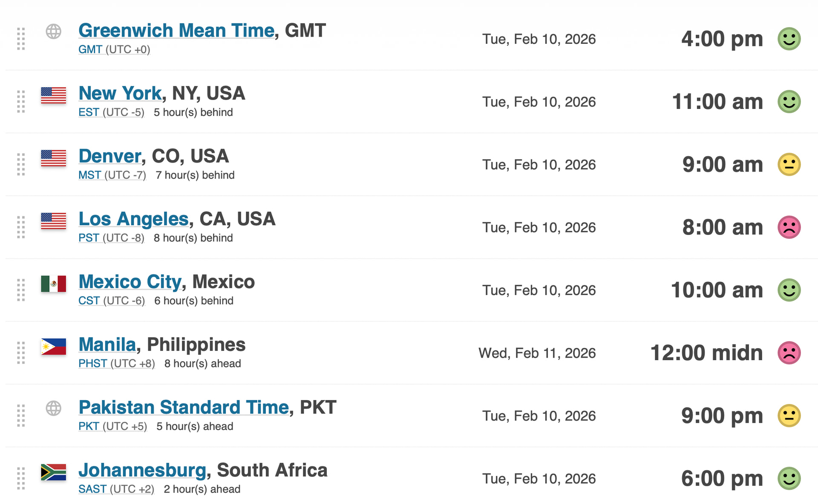
Task: Click the red sad face for Los Angeles
Action: 789,227
